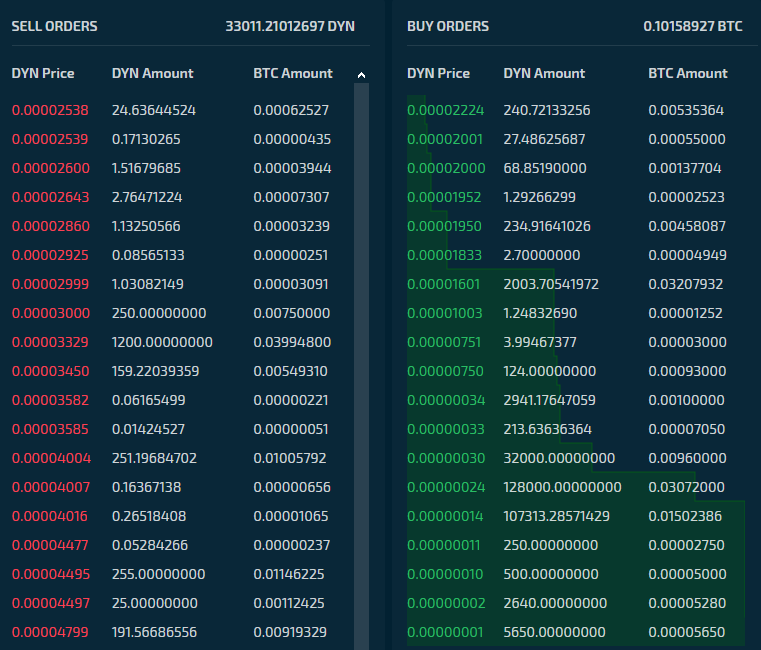Select buy order at price 0.00001601
The image size is (761, 650).
(576, 284)
